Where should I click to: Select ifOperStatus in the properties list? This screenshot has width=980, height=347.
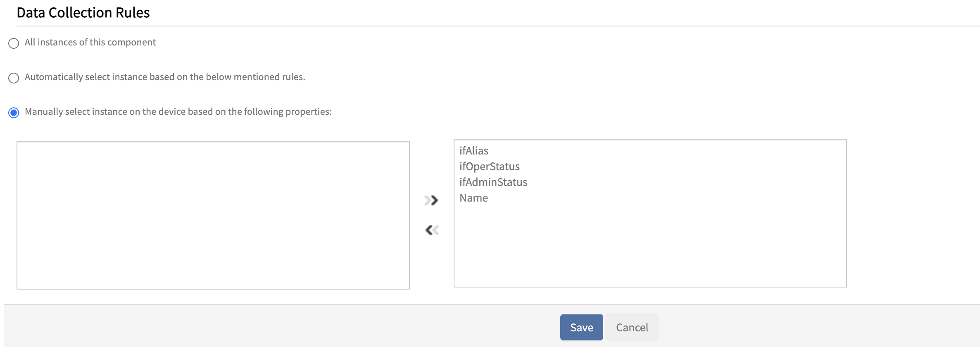[490, 166]
